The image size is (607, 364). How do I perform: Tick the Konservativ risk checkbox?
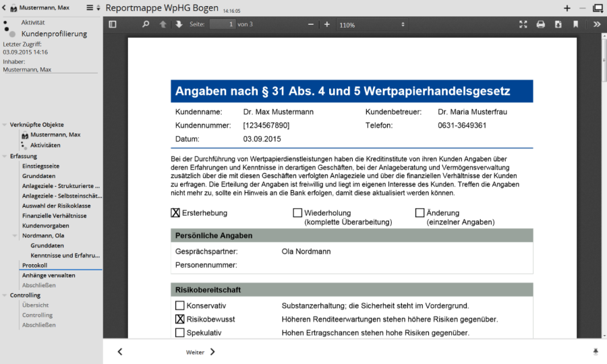(179, 305)
